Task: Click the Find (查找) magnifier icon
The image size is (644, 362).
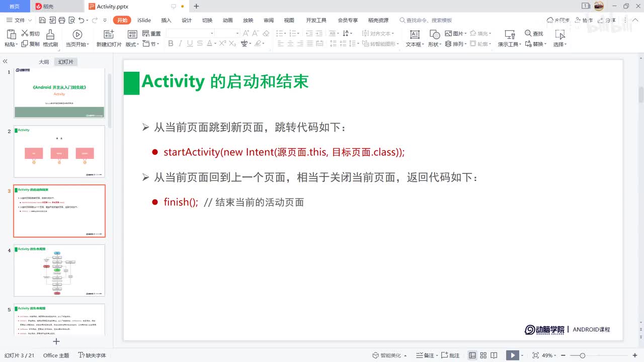Action: pos(528,33)
